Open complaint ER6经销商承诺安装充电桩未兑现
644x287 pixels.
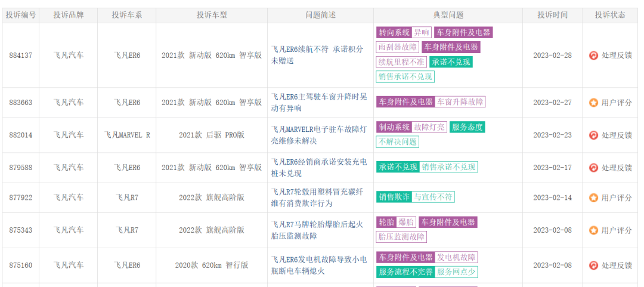318,168
